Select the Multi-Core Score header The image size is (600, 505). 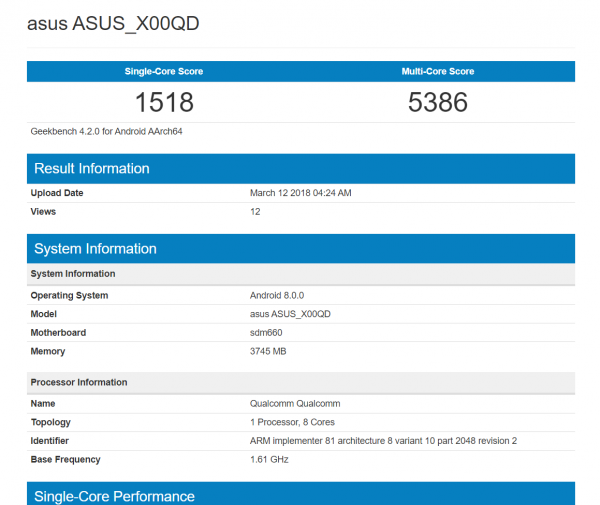(x=438, y=72)
